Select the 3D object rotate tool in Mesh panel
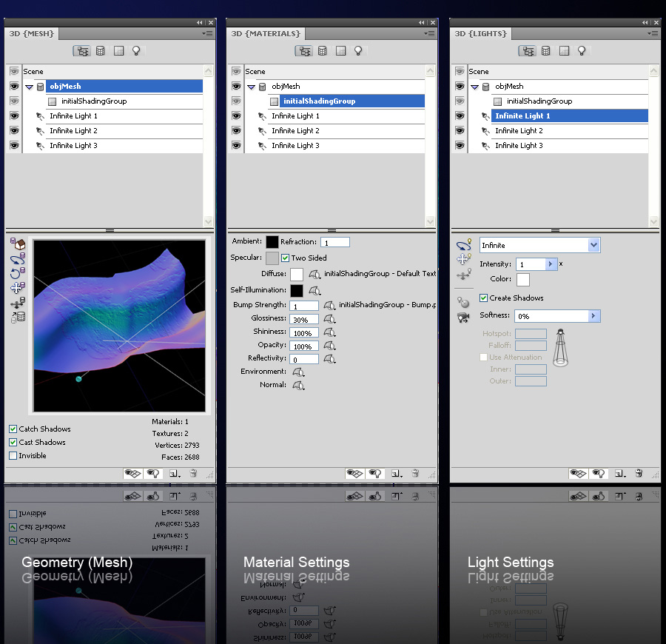 pyautogui.click(x=18, y=259)
